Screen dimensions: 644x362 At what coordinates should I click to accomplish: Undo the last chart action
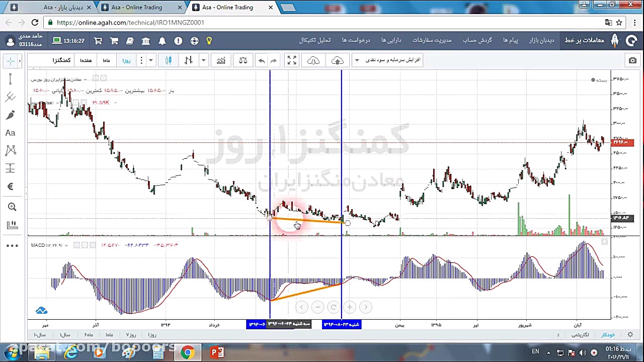point(262,60)
